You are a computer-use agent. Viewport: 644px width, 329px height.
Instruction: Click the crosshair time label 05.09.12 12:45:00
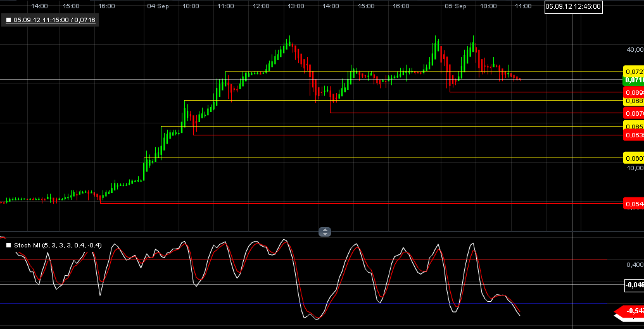(574, 7)
